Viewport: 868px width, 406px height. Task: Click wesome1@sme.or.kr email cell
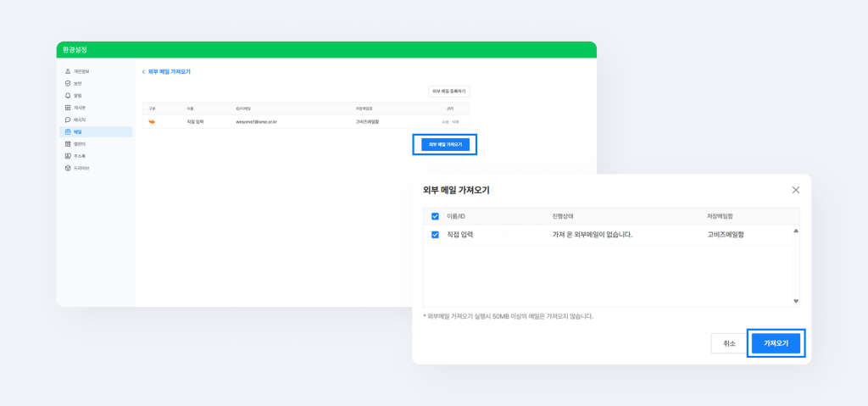coord(256,122)
